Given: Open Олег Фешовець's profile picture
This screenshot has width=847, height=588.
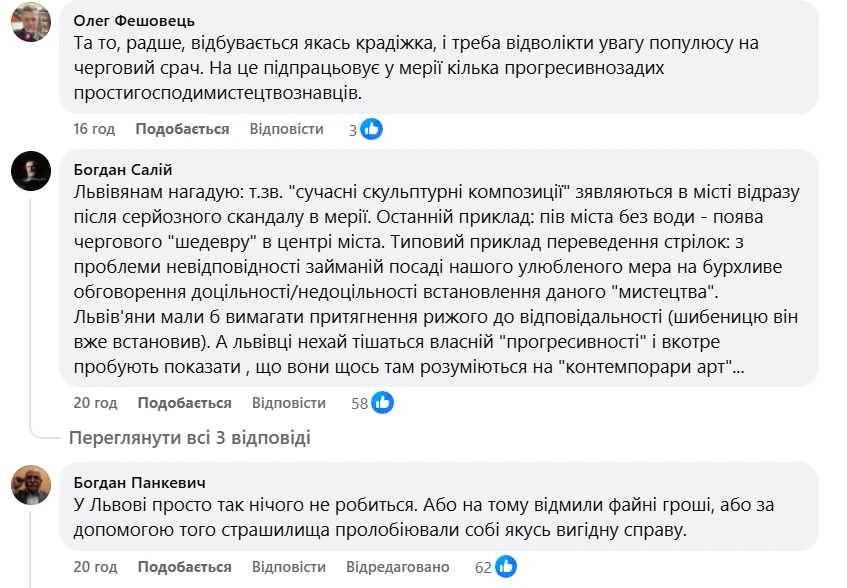Looking at the screenshot, I should point(31,23).
